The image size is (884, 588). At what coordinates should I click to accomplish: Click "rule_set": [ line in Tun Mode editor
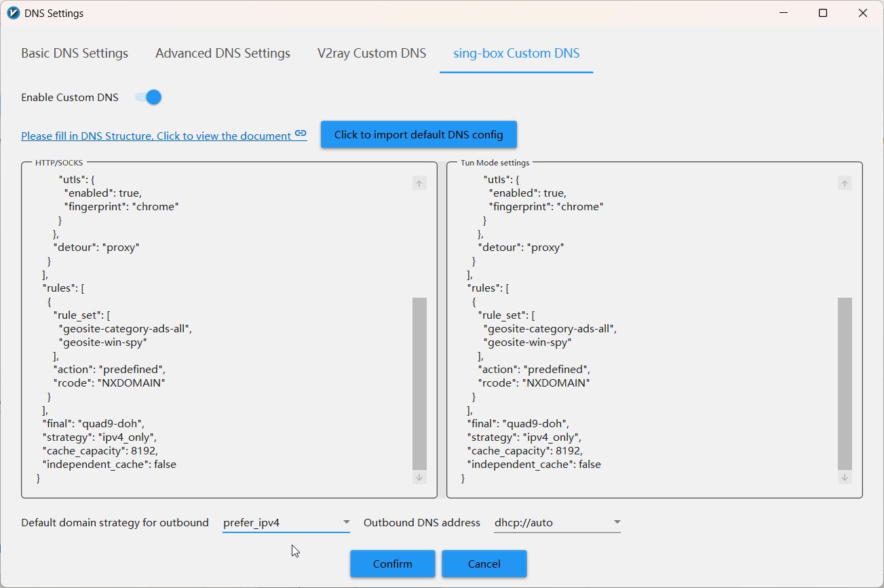tap(507, 315)
